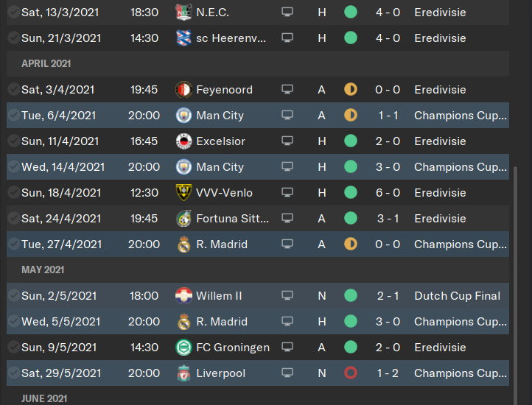532x405 pixels.
Task: Click the VVV-Venlo club crest
Action: coord(184,193)
